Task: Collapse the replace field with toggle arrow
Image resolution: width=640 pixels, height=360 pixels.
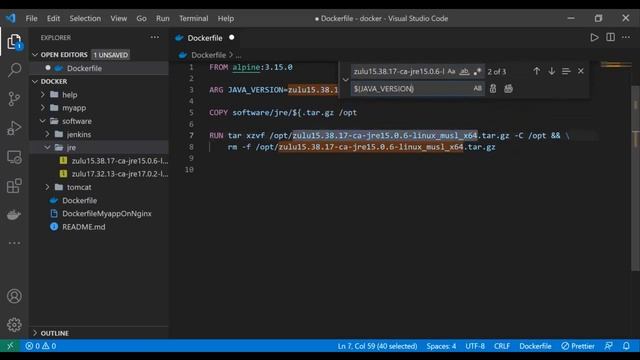Action: tap(345, 80)
